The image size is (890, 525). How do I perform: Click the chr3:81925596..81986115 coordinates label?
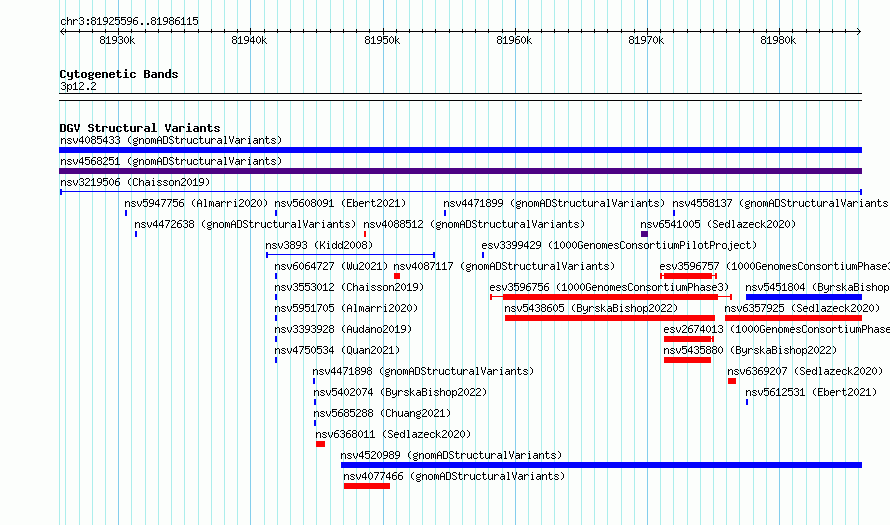[129, 21]
